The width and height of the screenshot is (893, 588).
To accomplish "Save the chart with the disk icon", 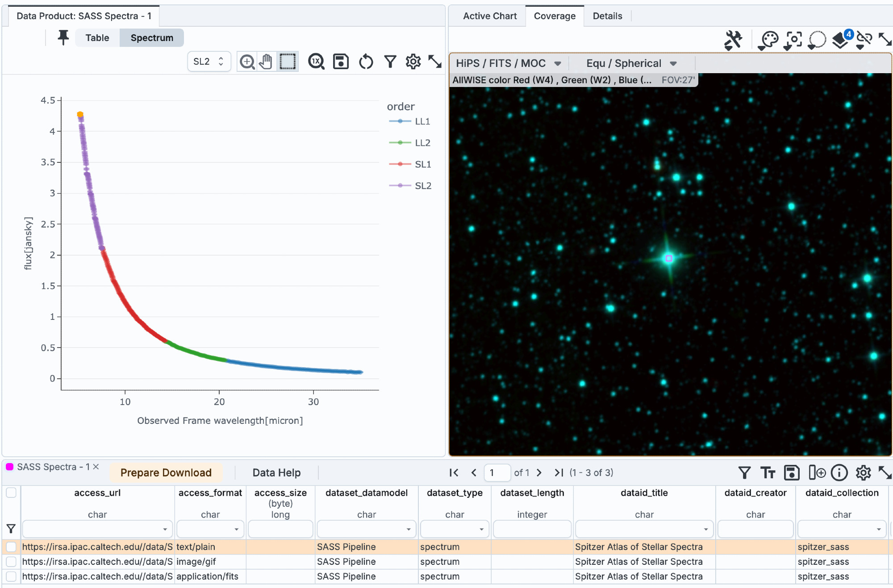I will [341, 62].
